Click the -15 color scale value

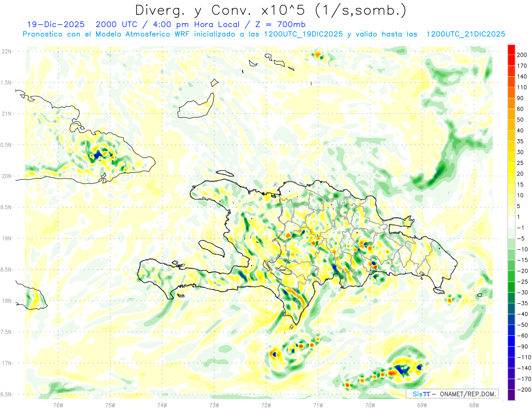coord(523,260)
